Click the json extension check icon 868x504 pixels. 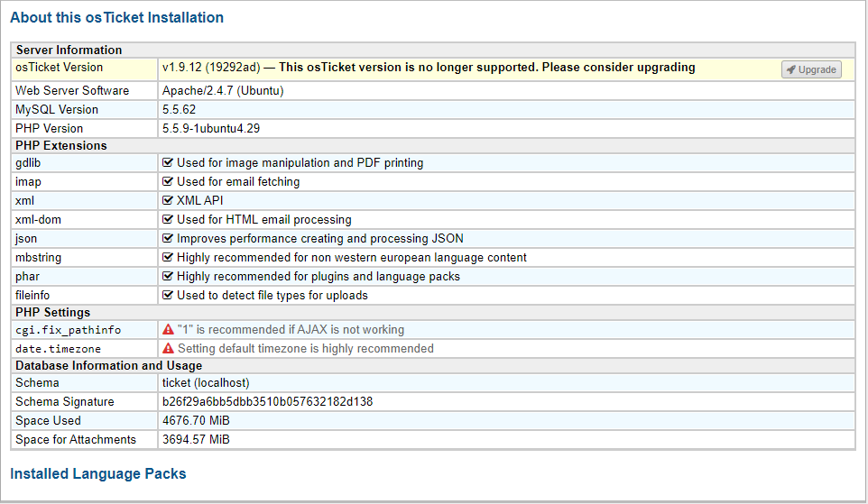pos(168,238)
